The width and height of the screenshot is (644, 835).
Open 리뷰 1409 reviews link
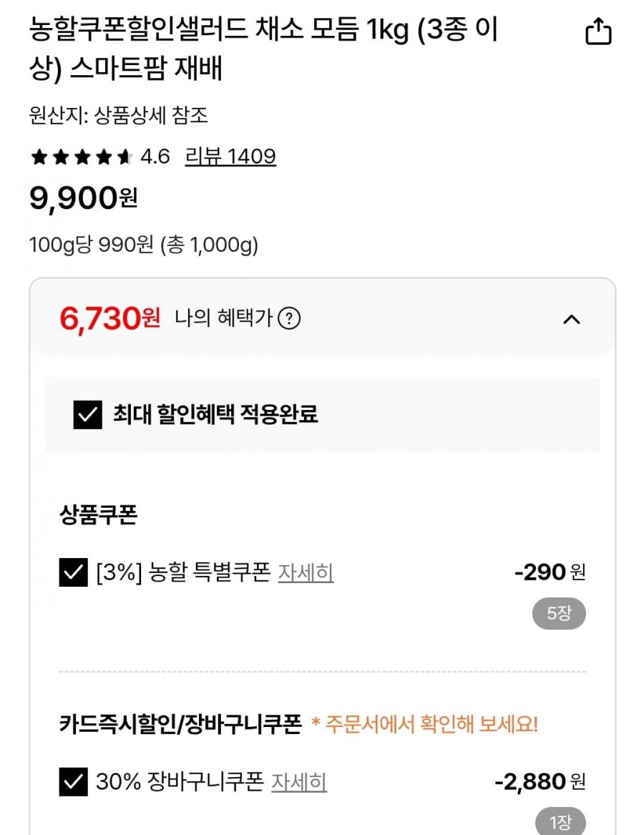click(230, 156)
